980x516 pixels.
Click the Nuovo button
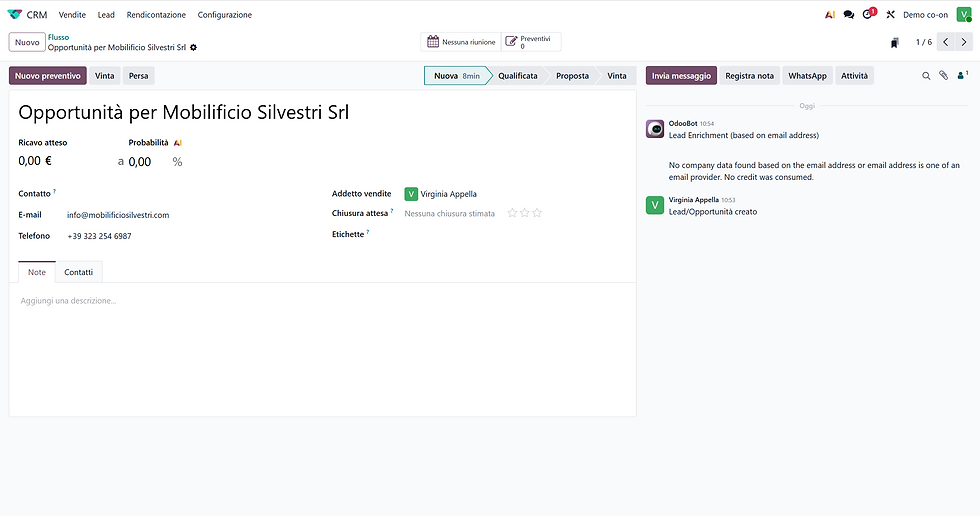click(27, 42)
